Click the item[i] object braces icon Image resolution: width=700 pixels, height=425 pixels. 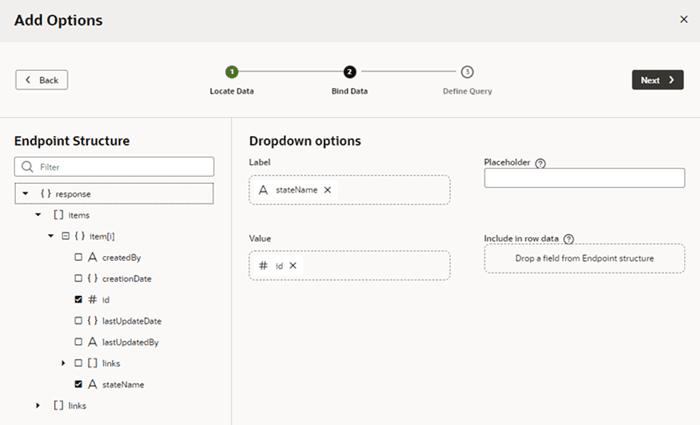tap(79, 236)
